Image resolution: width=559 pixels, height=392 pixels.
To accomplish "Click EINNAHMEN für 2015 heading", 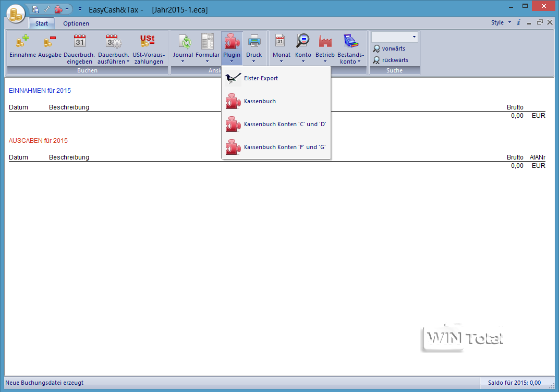I will click(x=40, y=91).
